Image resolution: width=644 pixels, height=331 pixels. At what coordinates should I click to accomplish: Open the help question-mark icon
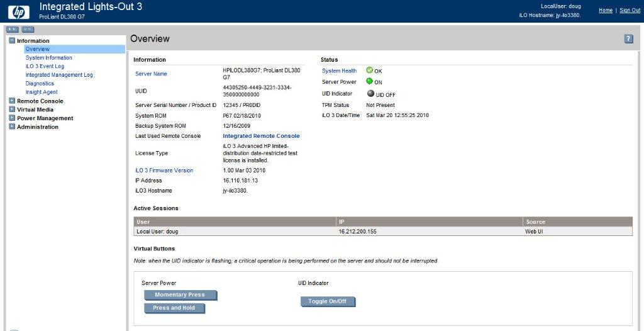628,39
